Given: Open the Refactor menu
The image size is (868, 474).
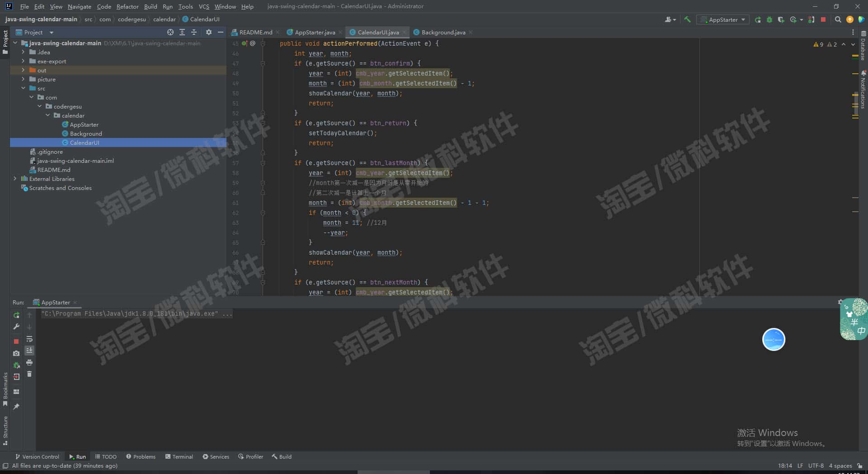Looking at the screenshot, I should click(x=127, y=6).
